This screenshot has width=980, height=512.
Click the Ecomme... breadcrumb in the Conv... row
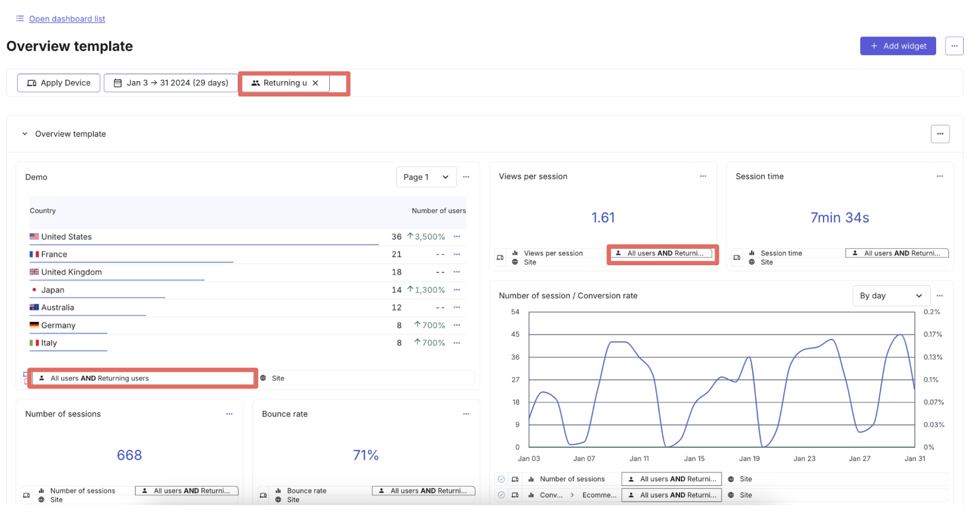tap(600, 495)
